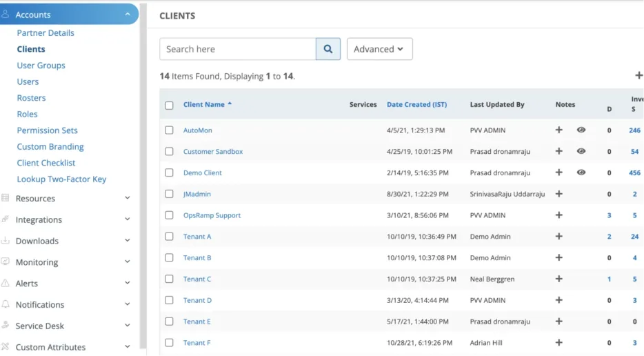Viewport: 644px width, 356px height.
Task: Click the add client plus icon
Action: pyautogui.click(x=638, y=76)
